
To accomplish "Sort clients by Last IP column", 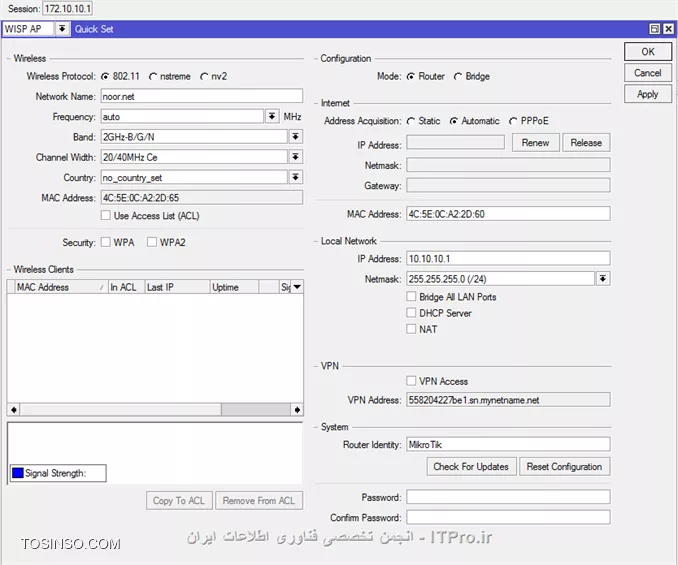I will pos(177,287).
